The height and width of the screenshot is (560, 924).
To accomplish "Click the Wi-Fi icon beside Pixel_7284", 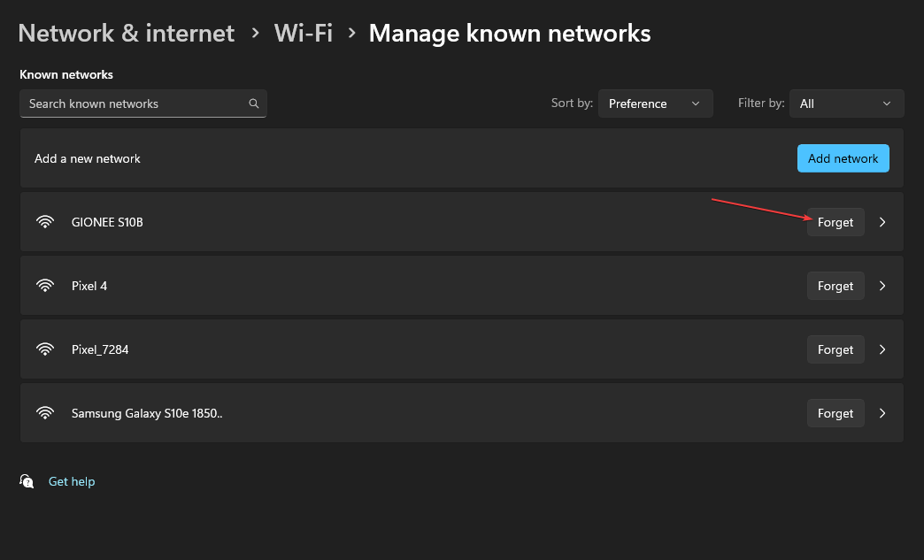I will pyautogui.click(x=45, y=349).
